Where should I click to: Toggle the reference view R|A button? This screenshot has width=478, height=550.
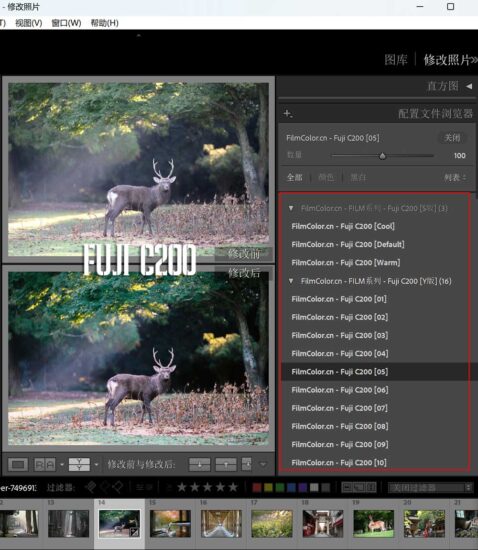45,465
